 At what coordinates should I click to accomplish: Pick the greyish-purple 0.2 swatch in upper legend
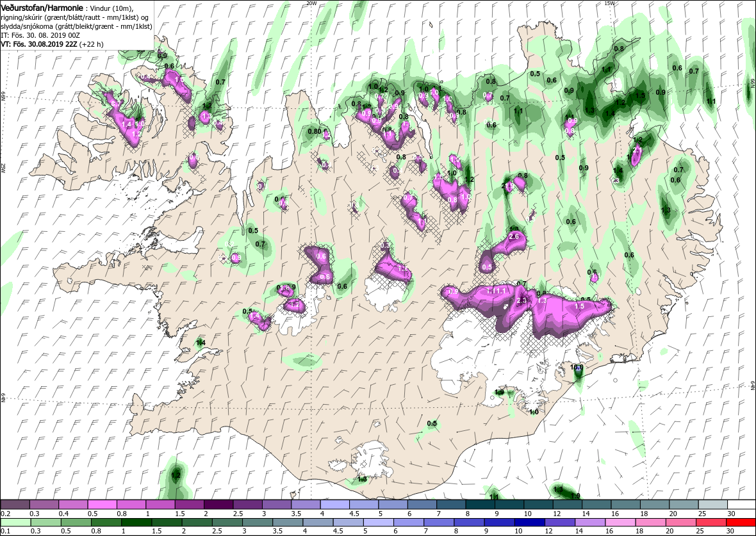(x=15, y=504)
